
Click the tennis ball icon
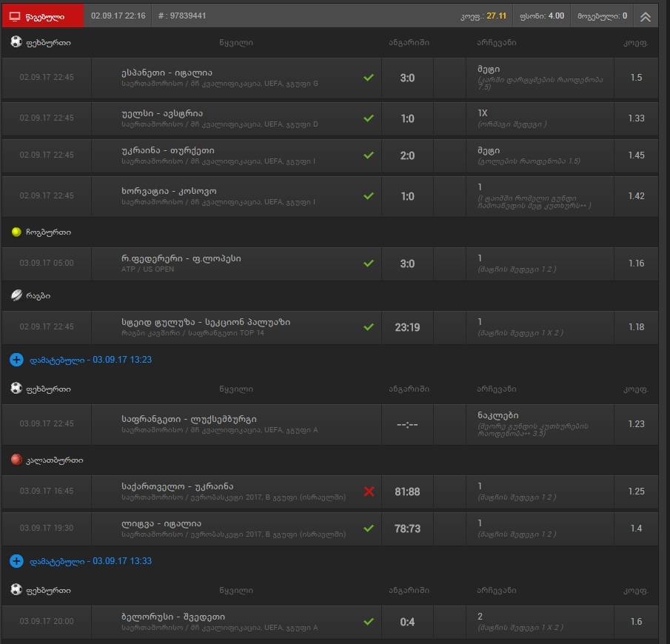16,232
